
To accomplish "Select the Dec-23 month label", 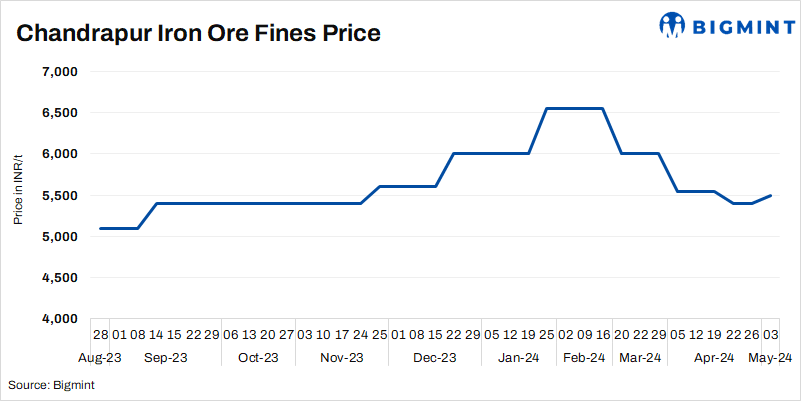I will tap(435, 357).
